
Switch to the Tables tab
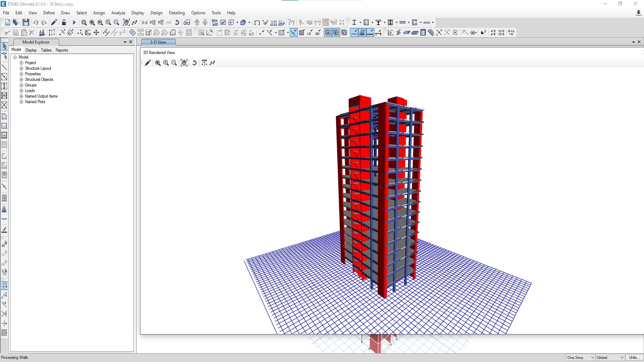coord(46,50)
